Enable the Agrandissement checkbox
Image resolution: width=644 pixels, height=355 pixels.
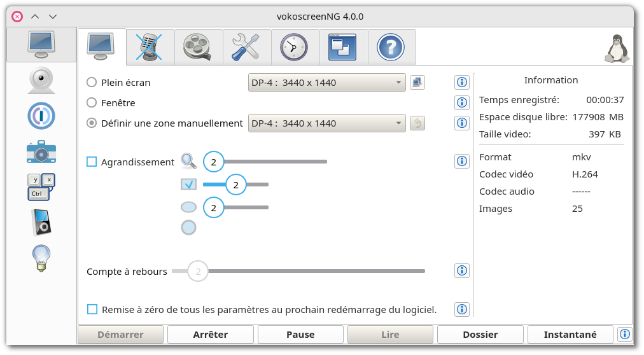pos(92,162)
